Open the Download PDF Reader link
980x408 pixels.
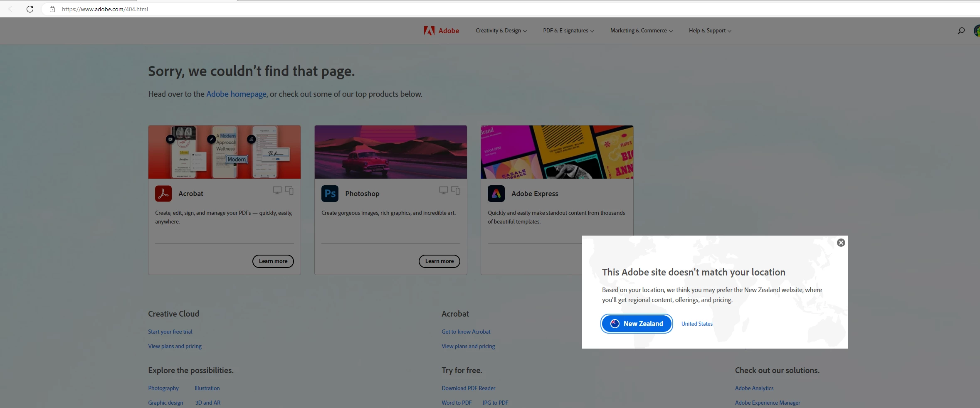click(469, 388)
